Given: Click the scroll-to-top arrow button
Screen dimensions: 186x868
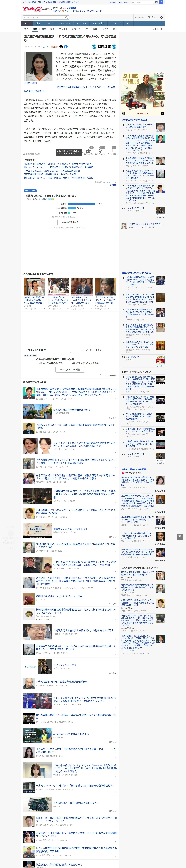Looking at the screenshot, I should [180, 536].
